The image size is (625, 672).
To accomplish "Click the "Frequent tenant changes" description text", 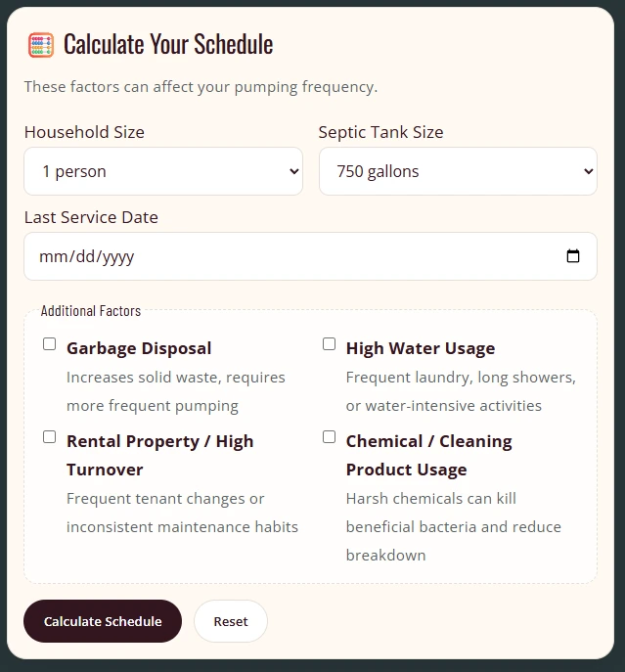I will 165,498.
